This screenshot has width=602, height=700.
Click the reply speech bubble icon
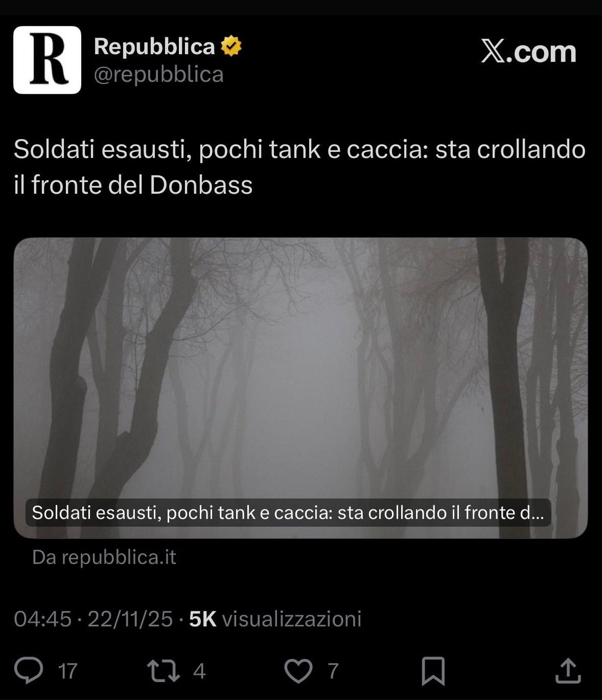point(29,670)
